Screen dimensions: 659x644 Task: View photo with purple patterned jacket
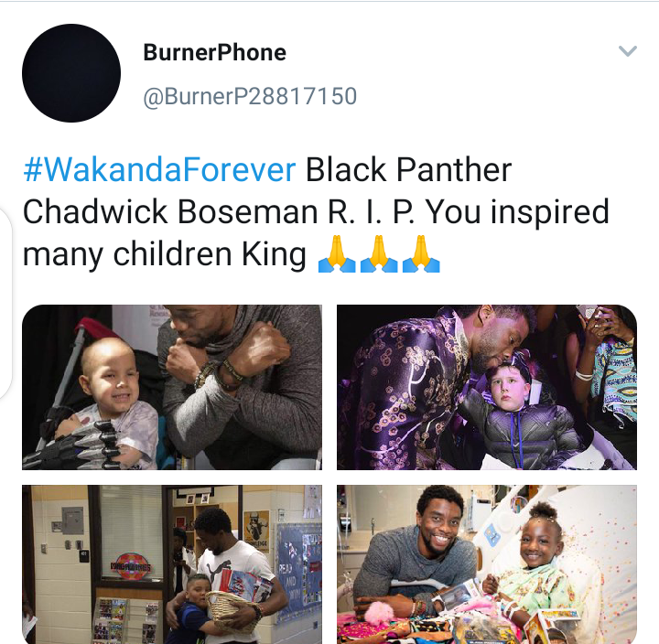(487, 387)
